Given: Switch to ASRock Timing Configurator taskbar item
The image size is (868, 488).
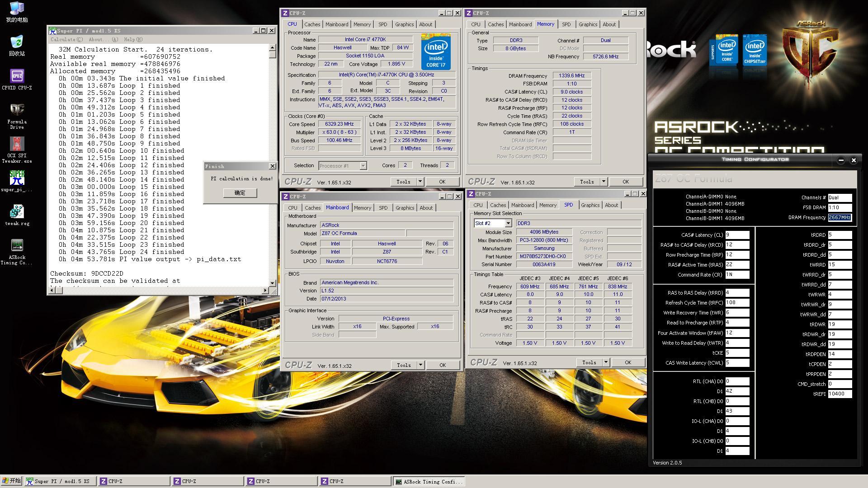Looking at the screenshot, I should tap(429, 481).
